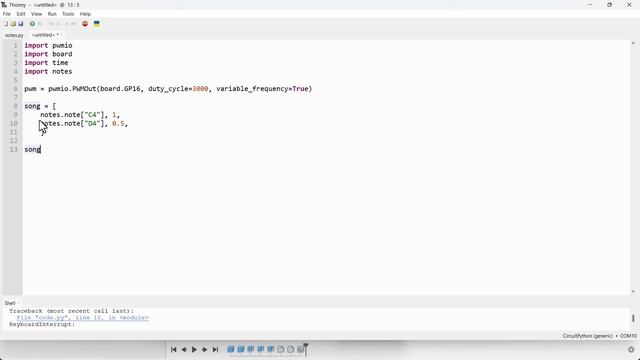Click the editor vertical scrollbar down arrow
The height and width of the screenshot is (360, 640).
tap(633, 291)
